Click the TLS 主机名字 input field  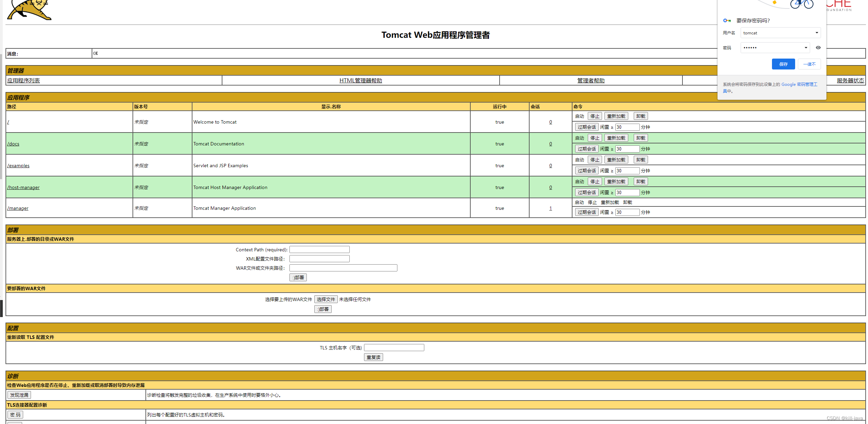394,348
